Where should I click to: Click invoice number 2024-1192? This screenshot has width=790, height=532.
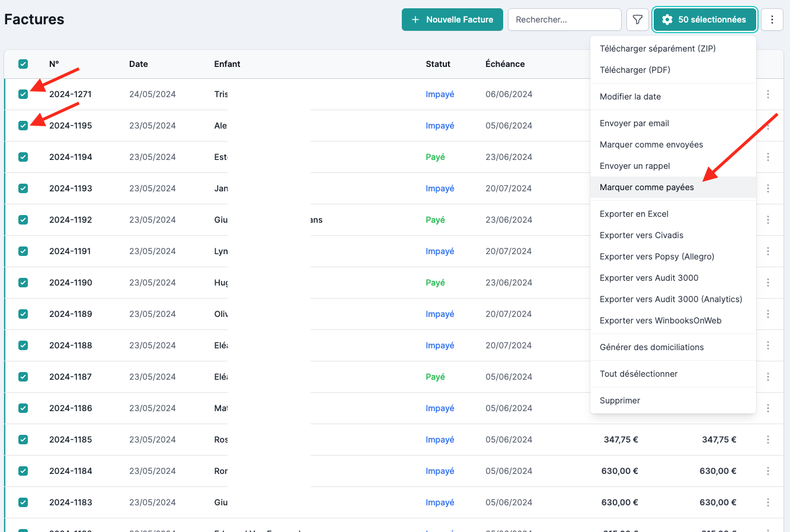click(71, 220)
